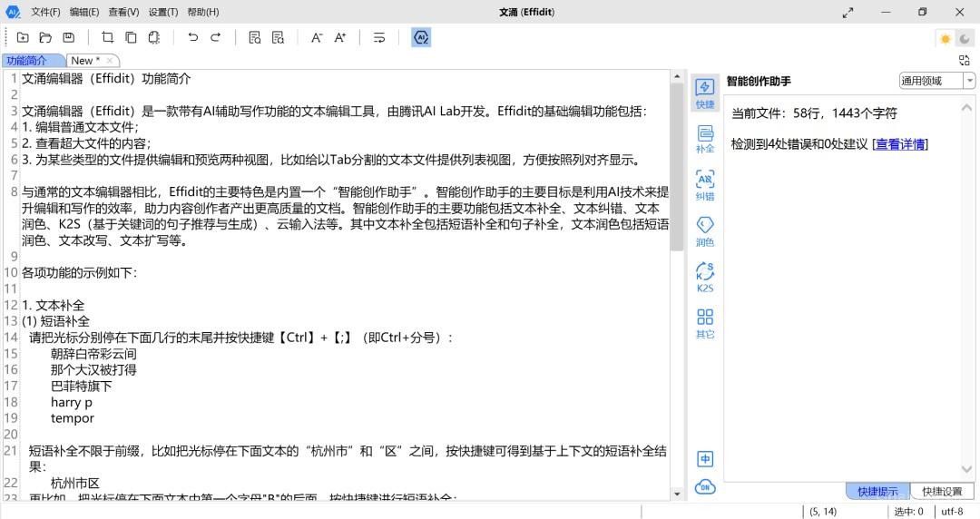This screenshot has width=980, height=519.
Task: Decrease font size with A- icon
Action: (317, 37)
